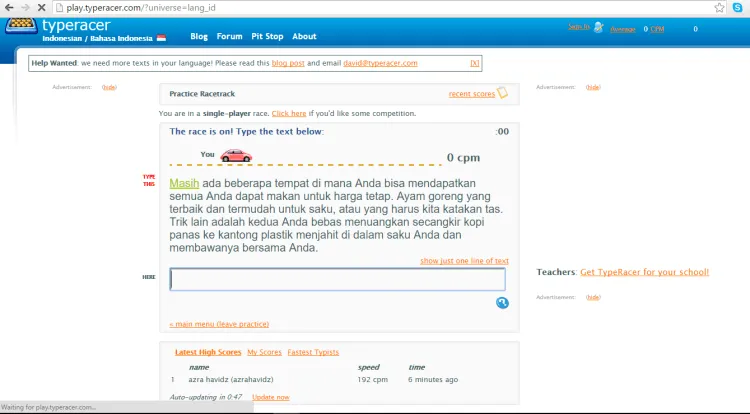Click the blue globe icon below the input

502,303
